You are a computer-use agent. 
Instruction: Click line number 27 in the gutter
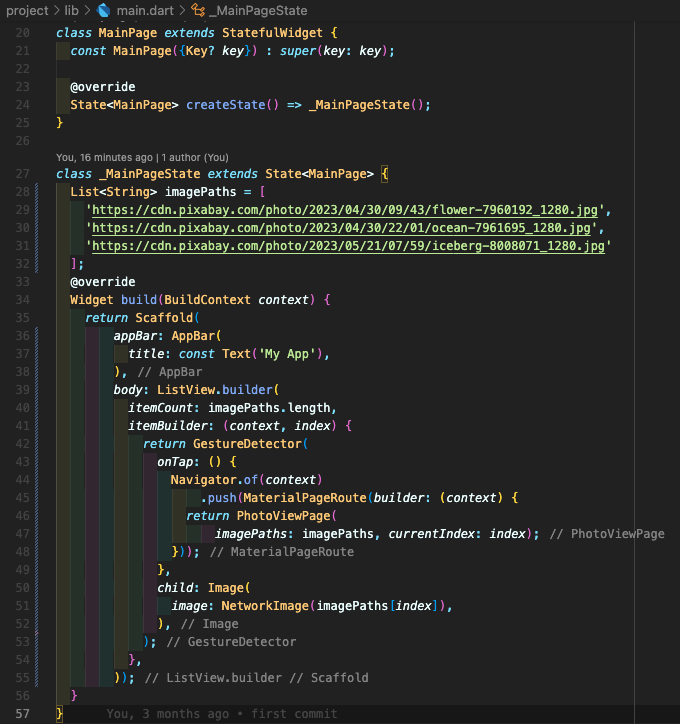[23, 174]
